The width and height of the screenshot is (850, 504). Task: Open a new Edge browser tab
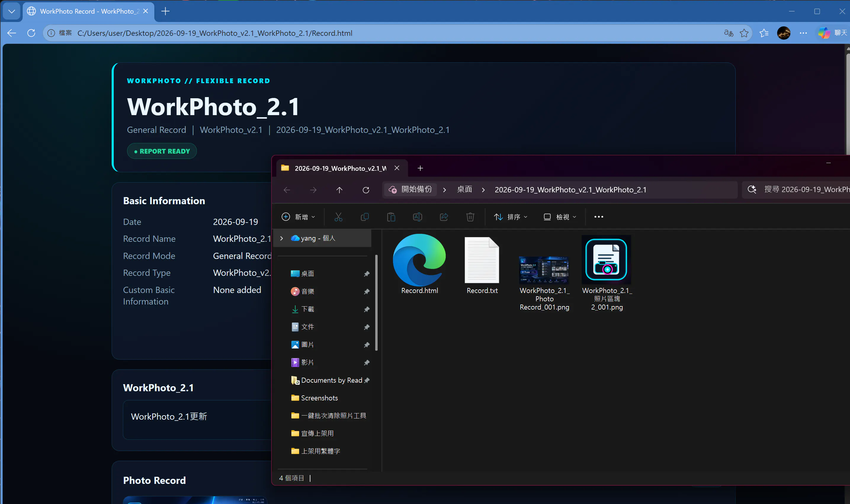pos(166,11)
